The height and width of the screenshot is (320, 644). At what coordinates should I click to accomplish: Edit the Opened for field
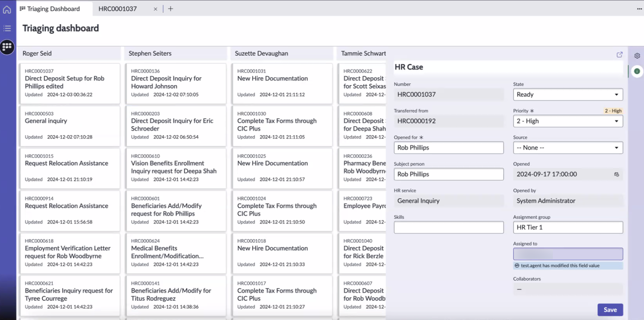click(449, 148)
